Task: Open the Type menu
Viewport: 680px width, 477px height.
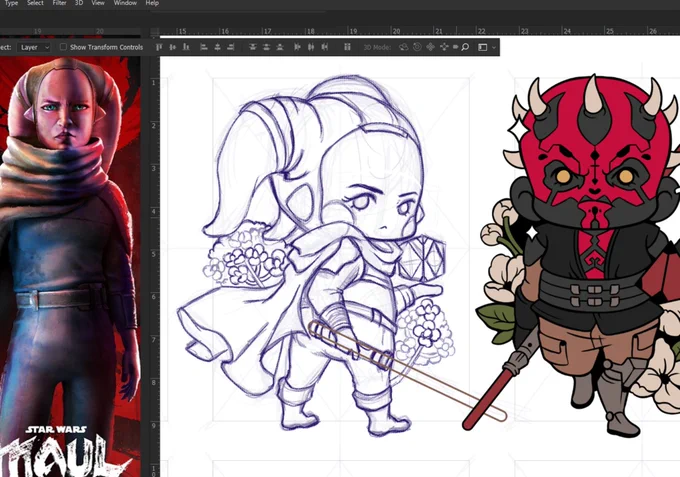Action: click(11, 3)
